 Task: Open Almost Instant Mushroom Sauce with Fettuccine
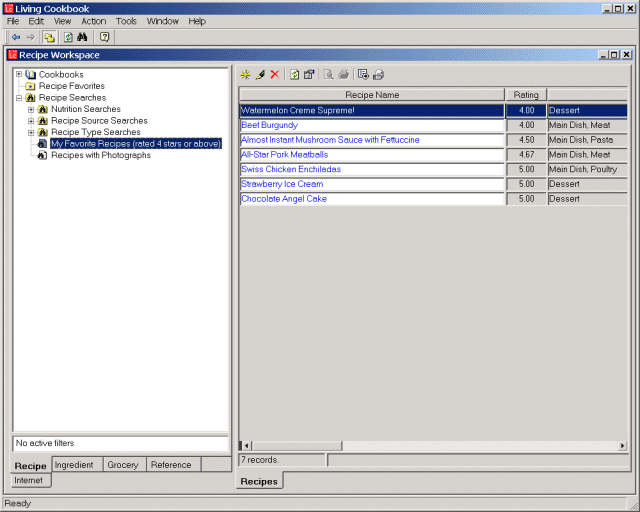pyautogui.click(x=330, y=140)
